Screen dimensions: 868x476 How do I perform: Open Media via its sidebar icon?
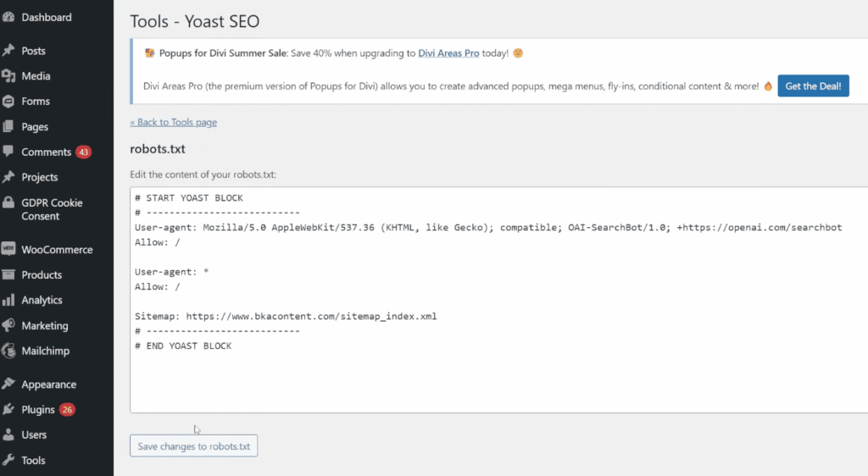pos(8,76)
